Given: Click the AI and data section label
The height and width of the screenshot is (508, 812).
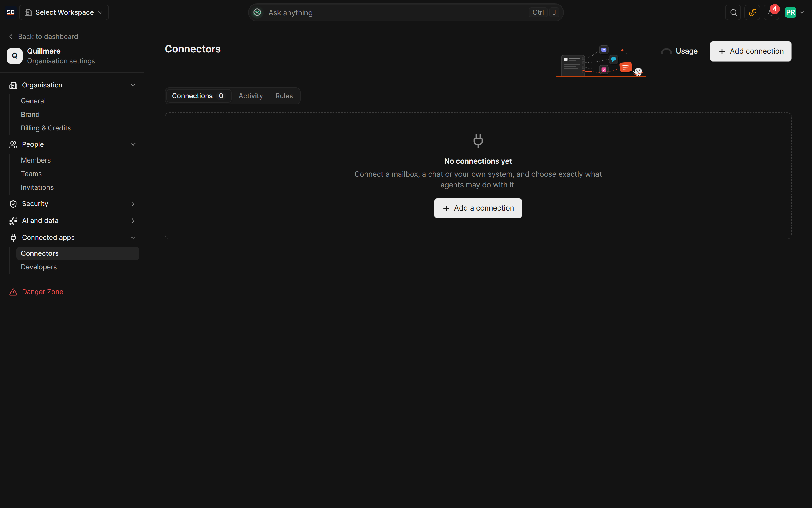Looking at the screenshot, I should (40, 221).
